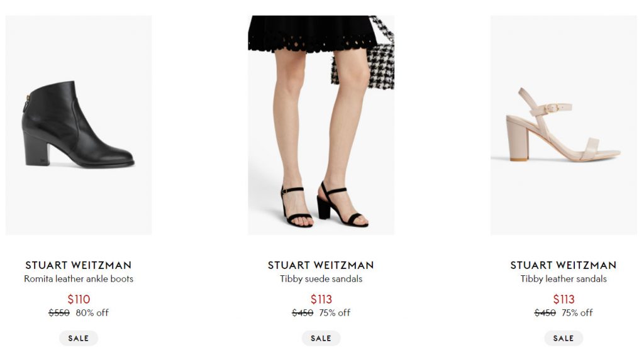Open Tibby leather sandals product link

(563, 279)
